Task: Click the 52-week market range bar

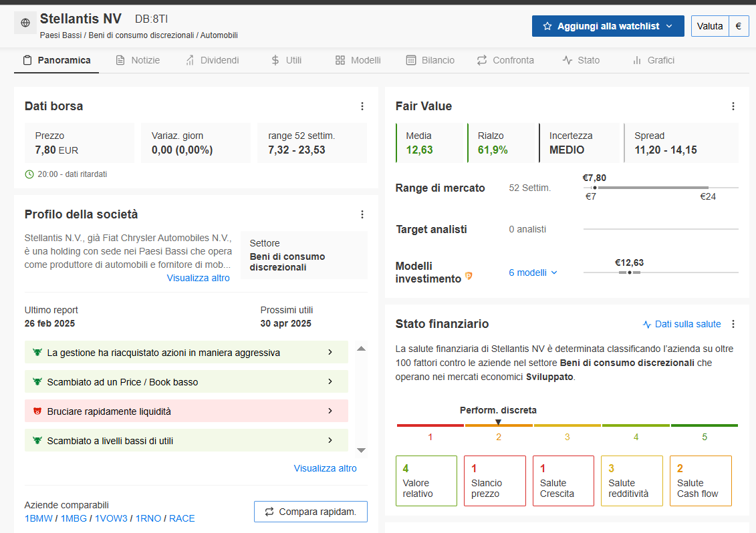Action: (660, 188)
